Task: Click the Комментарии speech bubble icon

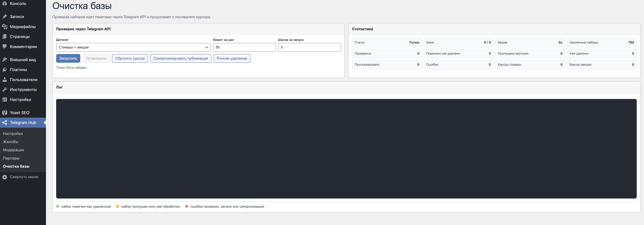Action: click(5, 47)
